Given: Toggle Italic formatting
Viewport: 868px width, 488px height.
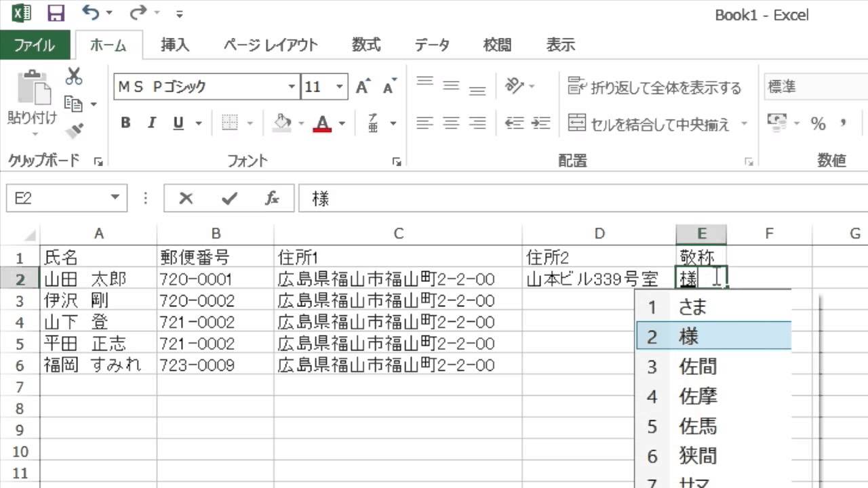Looking at the screenshot, I should 152,123.
